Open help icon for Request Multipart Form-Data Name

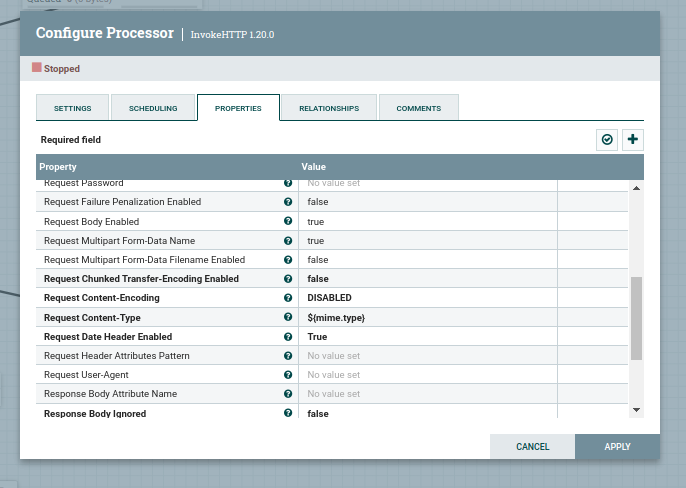pyautogui.click(x=288, y=241)
